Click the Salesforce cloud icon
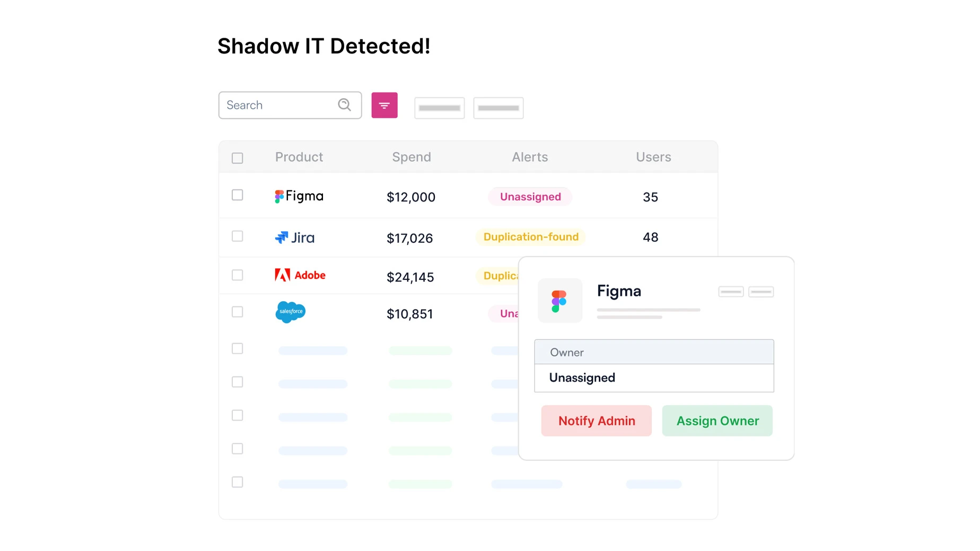This screenshot has height=551, width=980. (x=290, y=312)
